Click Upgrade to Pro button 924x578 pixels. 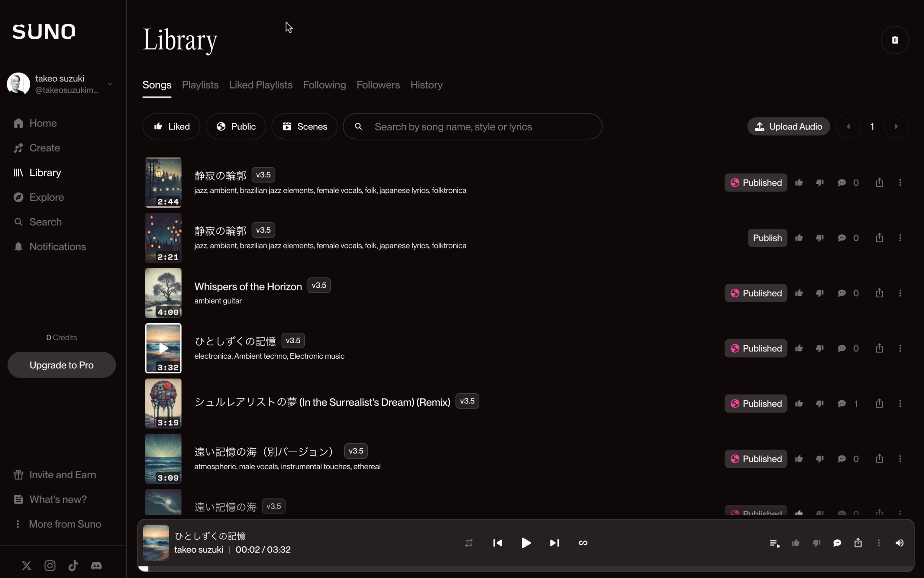61,365
